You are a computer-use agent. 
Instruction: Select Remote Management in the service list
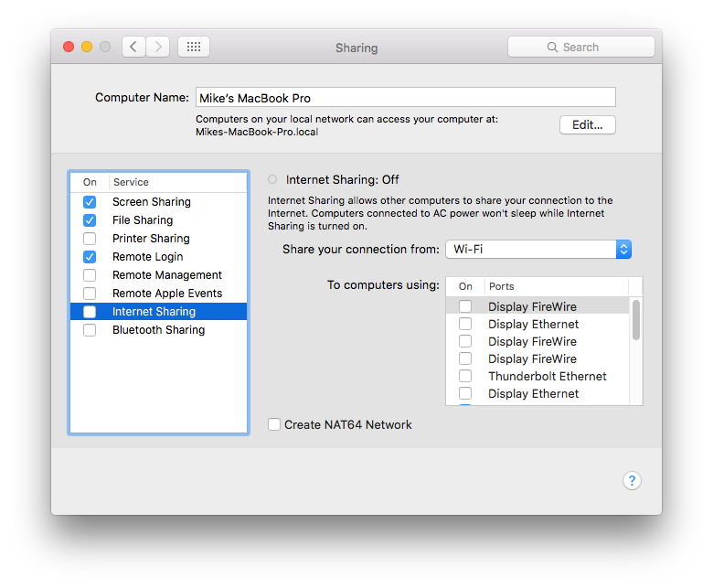166,275
